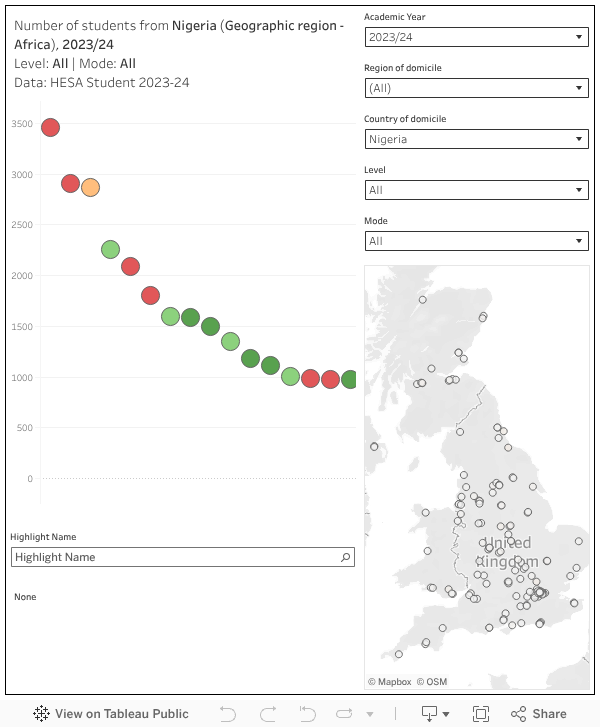Click the undo arrow icon

tap(228, 714)
